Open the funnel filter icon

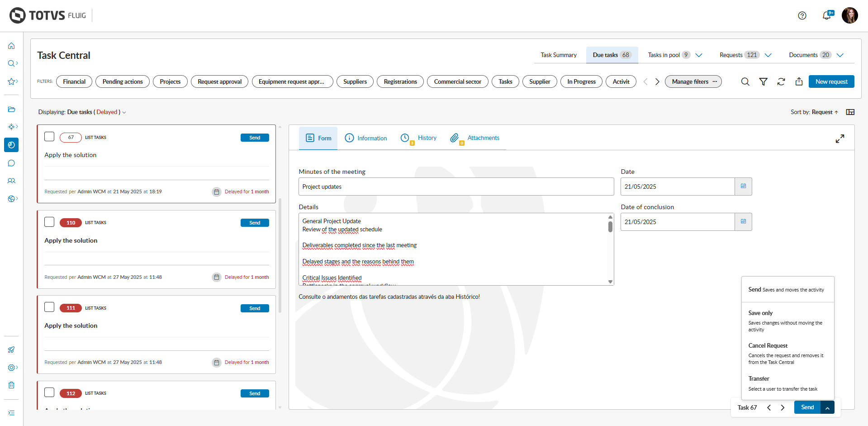tap(763, 81)
